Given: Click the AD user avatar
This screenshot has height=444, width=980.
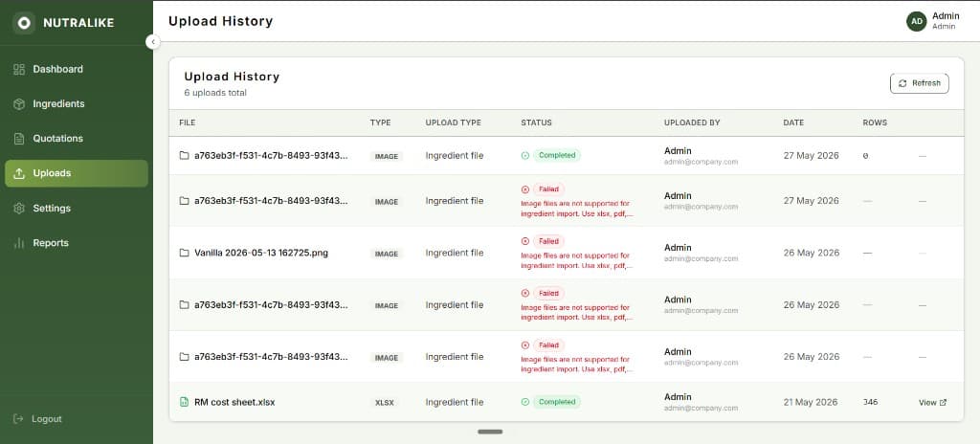Looking at the screenshot, I should 917,21.
